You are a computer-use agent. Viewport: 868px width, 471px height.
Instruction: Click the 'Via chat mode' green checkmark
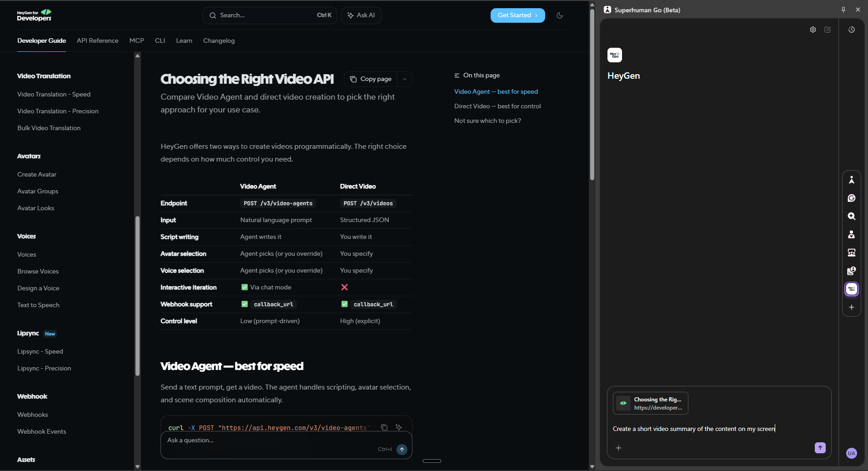245,287
